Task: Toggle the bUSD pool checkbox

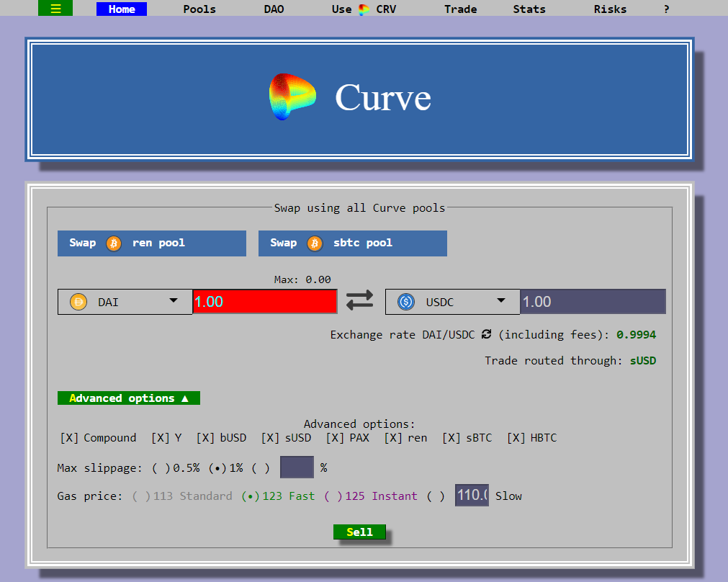Action: tap(221, 437)
